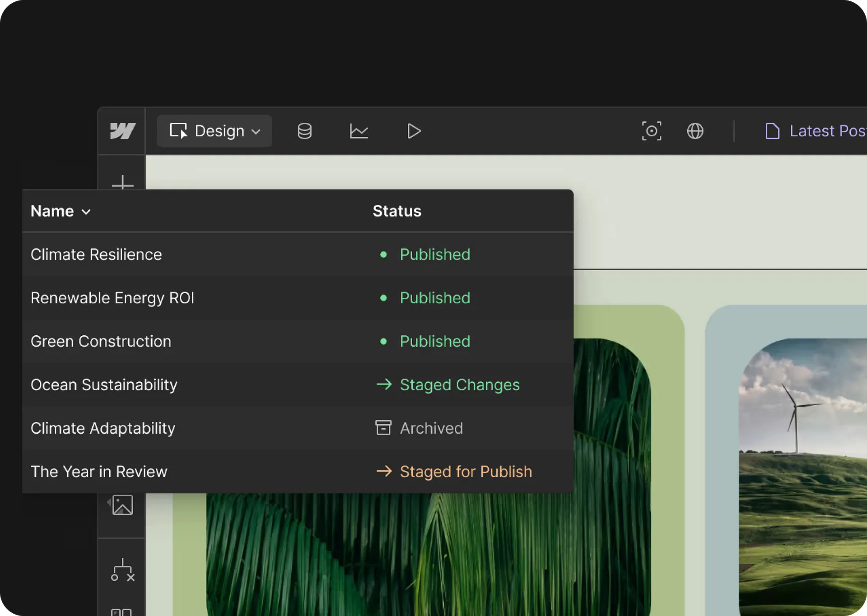
Task: Click the Status column header
Action: 397,211
